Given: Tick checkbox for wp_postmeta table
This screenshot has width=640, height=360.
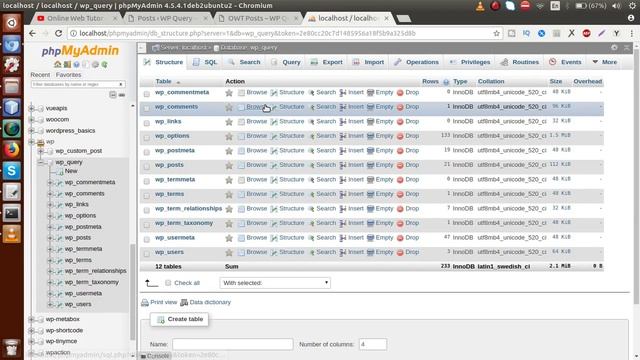Looking at the screenshot, I should (x=147, y=152).
